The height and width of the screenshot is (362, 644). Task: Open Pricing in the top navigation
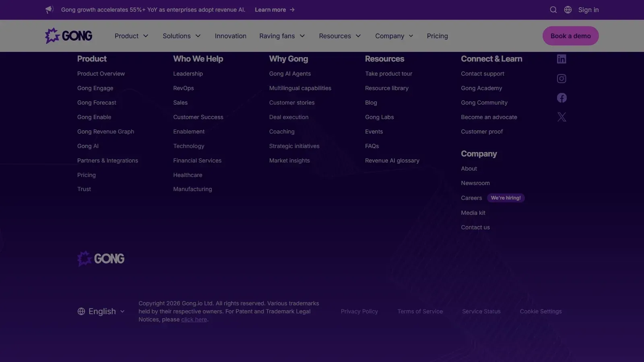click(438, 36)
